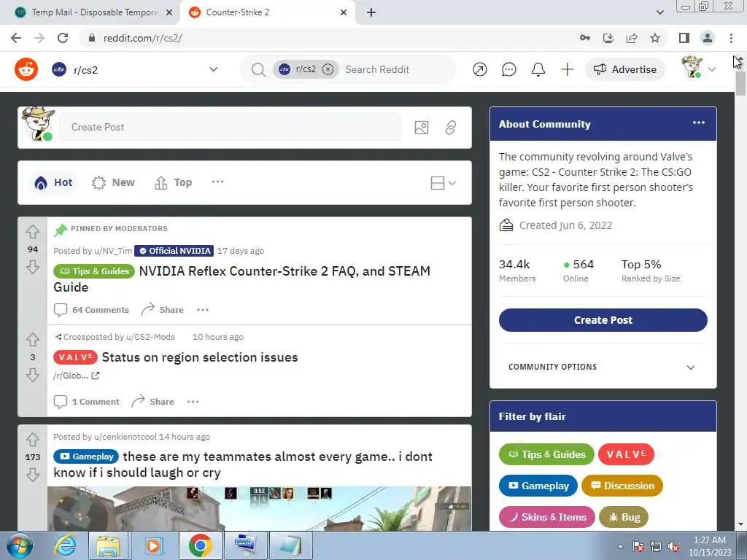Open Status on region selection issues post
The width and height of the screenshot is (747, 560).
[x=200, y=357]
